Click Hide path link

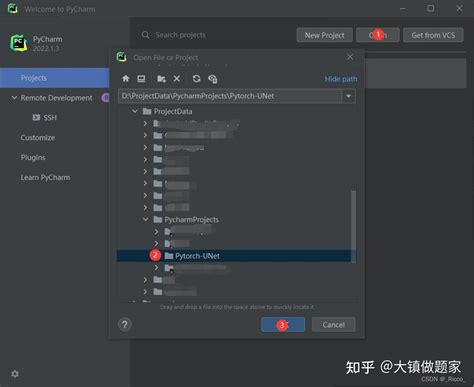tap(341, 79)
